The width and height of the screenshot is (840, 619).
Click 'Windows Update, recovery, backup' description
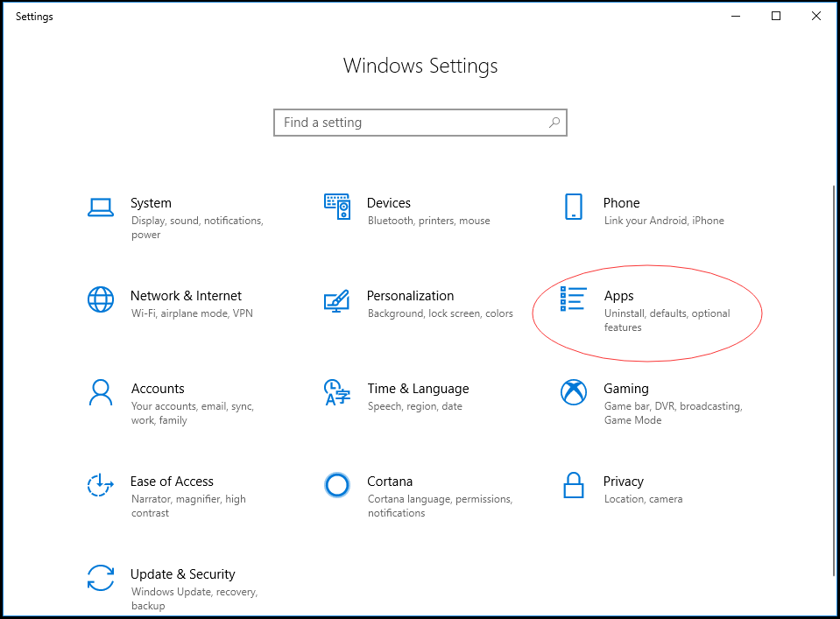(x=194, y=599)
